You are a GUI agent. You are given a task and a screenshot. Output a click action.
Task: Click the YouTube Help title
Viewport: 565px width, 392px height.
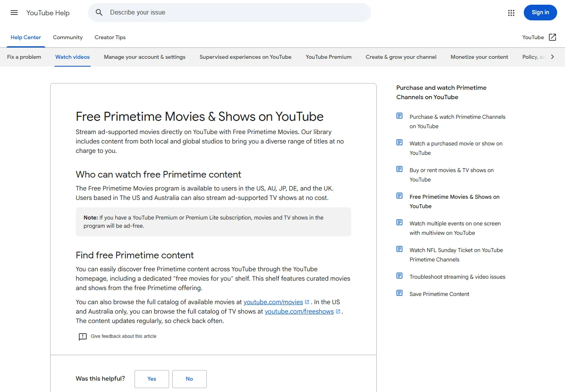coord(48,13)
